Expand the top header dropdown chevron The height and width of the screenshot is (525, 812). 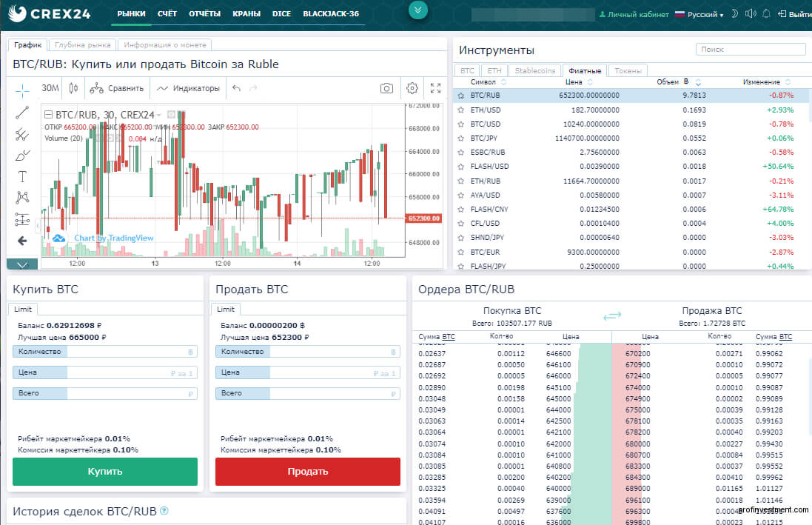click(x=418, y=10)
